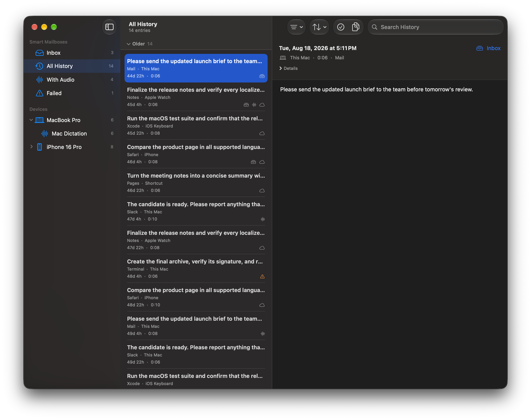Click the inbox tray icon beside Inbox link
Viewport: 531px width, 420px height.
(479, 48)
